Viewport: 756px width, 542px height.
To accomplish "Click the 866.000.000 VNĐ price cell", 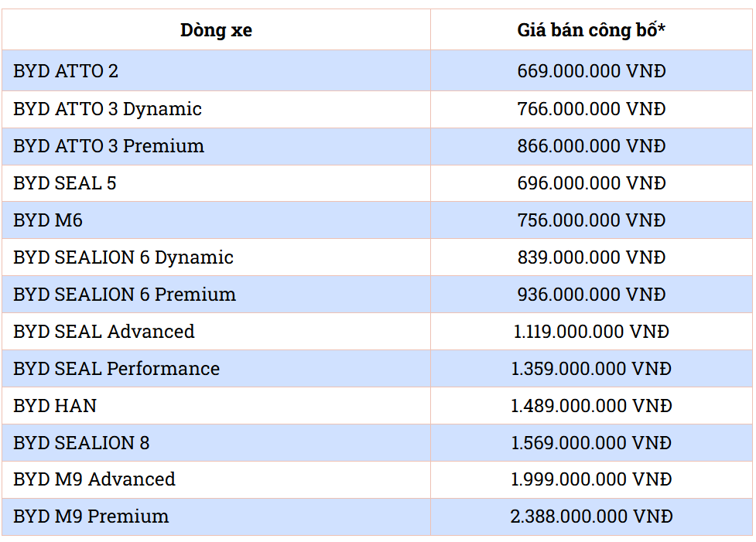I will coord(591,146).
